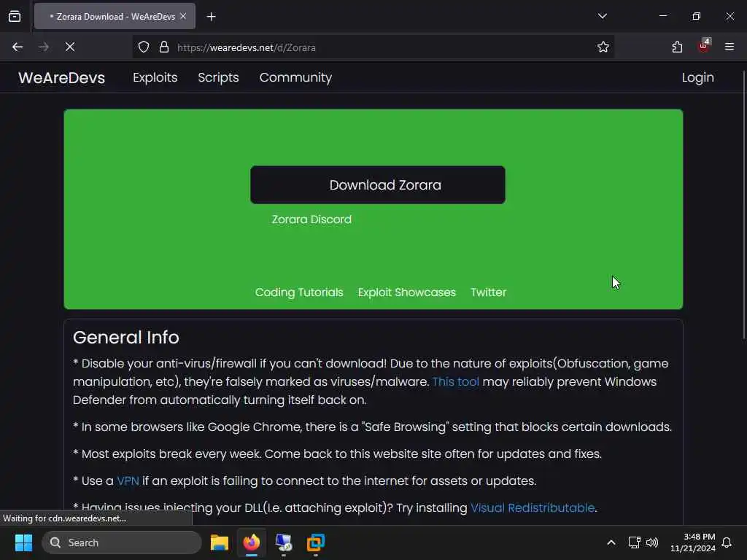The height and width of the screenshot is (560, 747).
Task: Bookmark this page with star
Action: point(603,47)
